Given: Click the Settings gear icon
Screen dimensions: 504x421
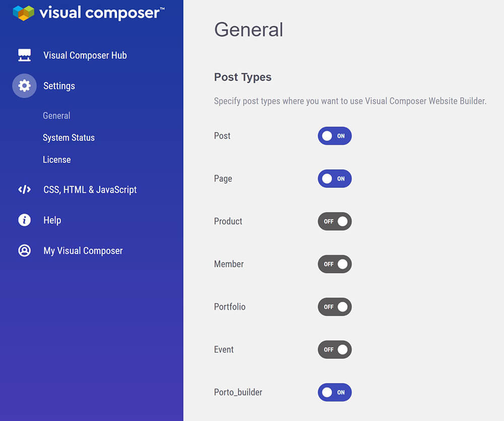Looking at the screenshot, I should pyautogui.click(x=24, y=86).
